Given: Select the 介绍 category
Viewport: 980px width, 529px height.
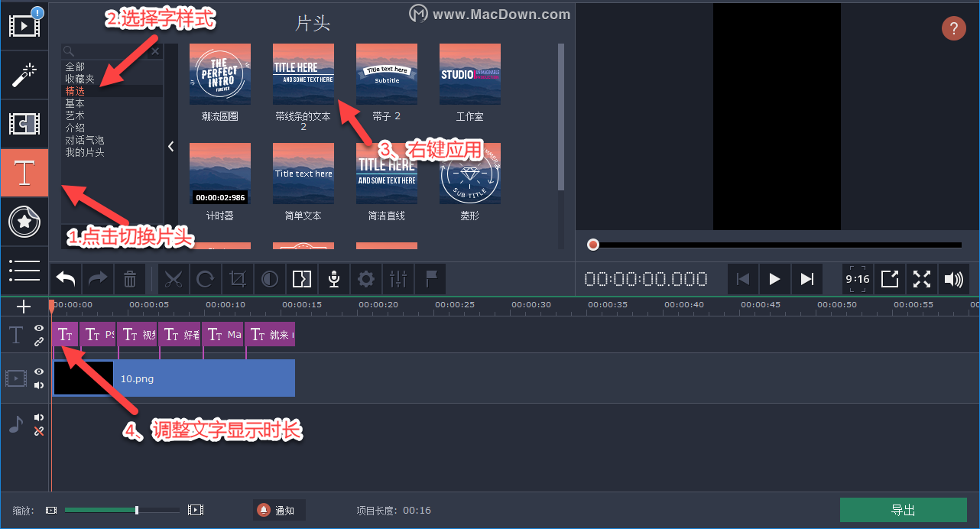Looking at the screenshot, I should point(75,128).
